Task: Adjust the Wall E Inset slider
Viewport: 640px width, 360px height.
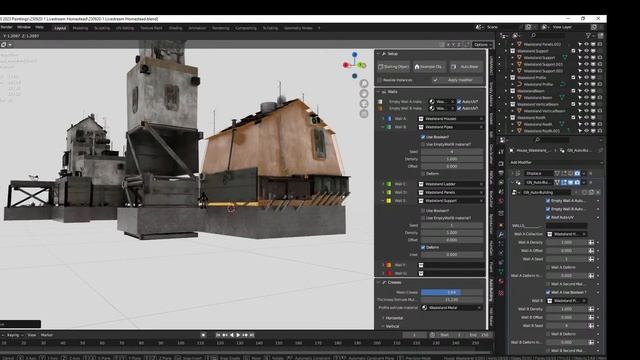Action: tap(452, 255)
